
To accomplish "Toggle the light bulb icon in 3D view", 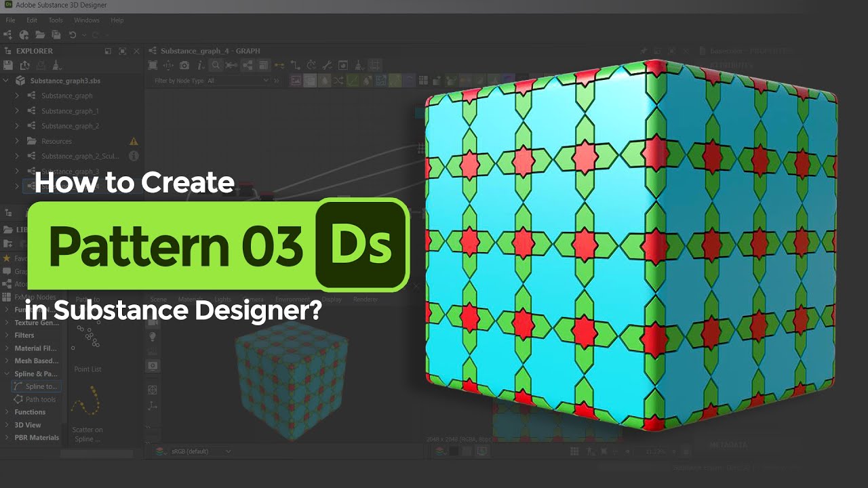I will click(x=153, y=336).
